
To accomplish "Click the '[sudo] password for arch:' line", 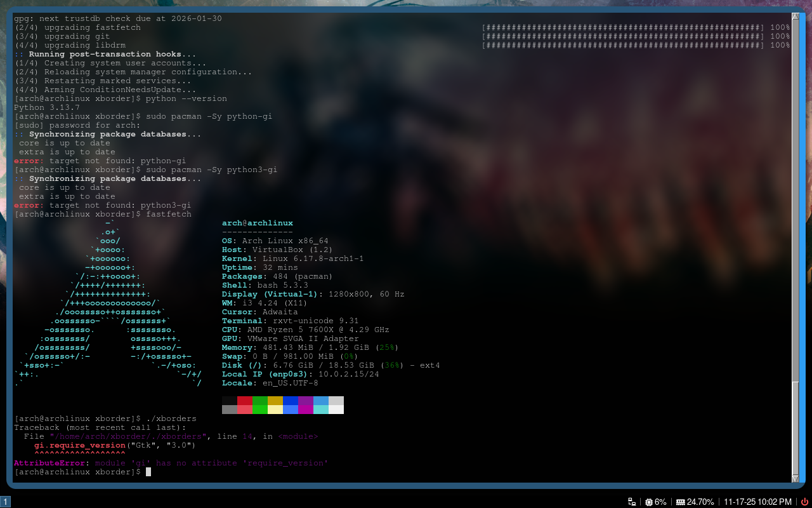I will click(x=77, y=125).
